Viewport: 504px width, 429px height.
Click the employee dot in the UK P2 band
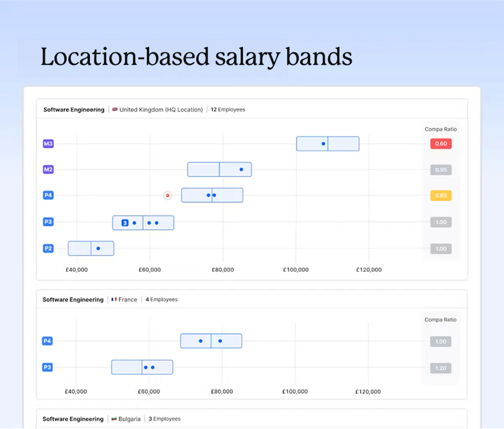98,249
